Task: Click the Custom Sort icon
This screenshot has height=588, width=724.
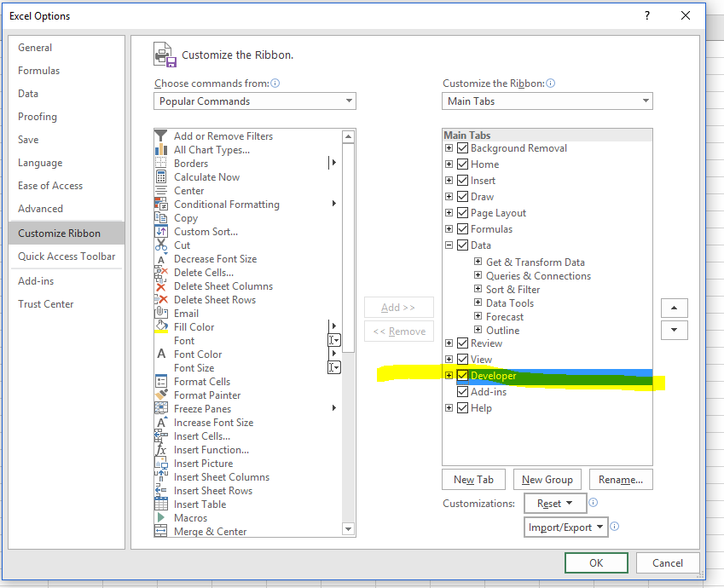Action: [x=160, y=231]
